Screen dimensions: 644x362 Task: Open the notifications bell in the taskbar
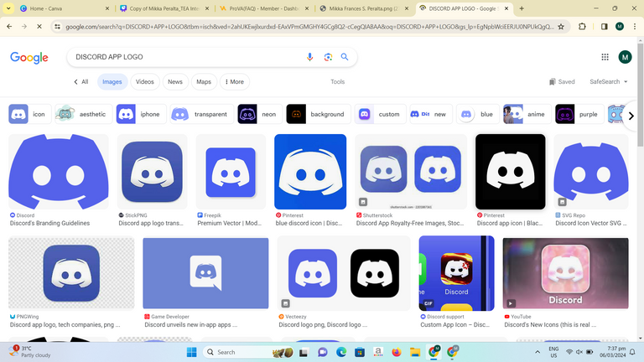pos(632,352)
